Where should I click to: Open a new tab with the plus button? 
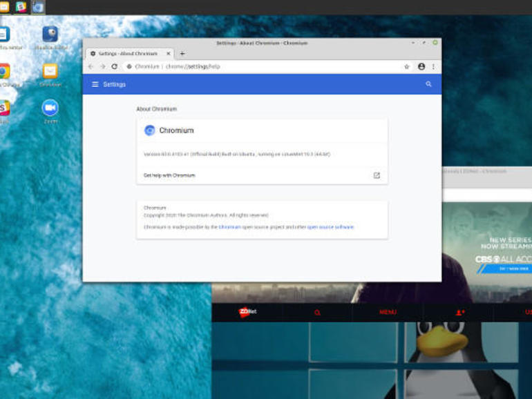pos(182,54)
